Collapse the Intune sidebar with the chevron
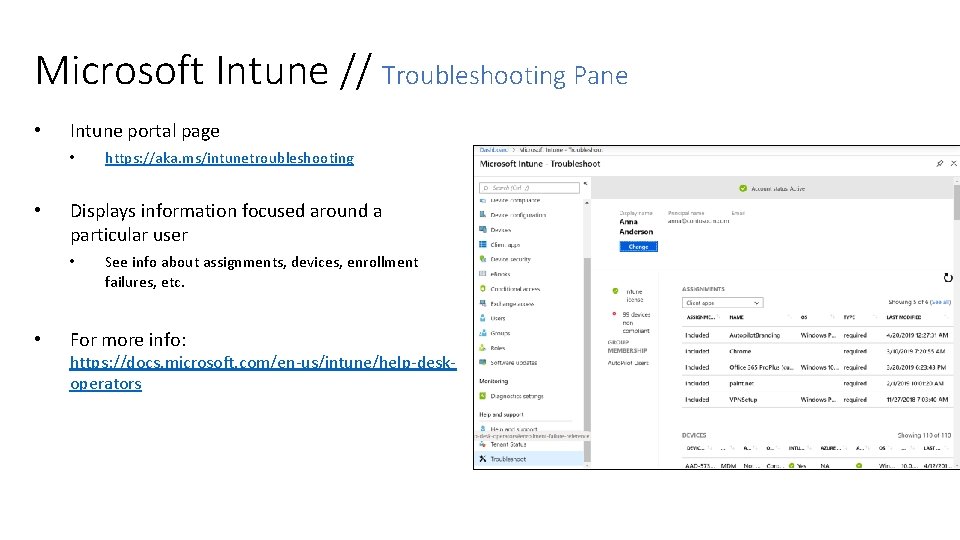960x540 pixels. pos(585,184)
